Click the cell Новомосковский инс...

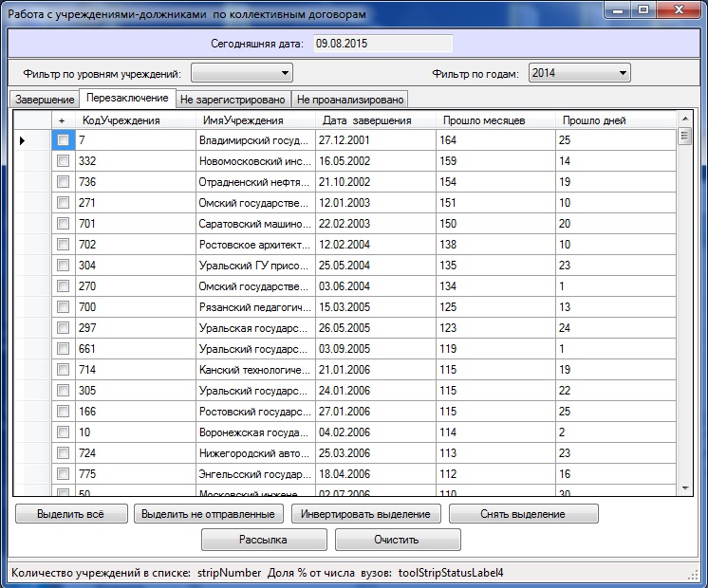255,161
